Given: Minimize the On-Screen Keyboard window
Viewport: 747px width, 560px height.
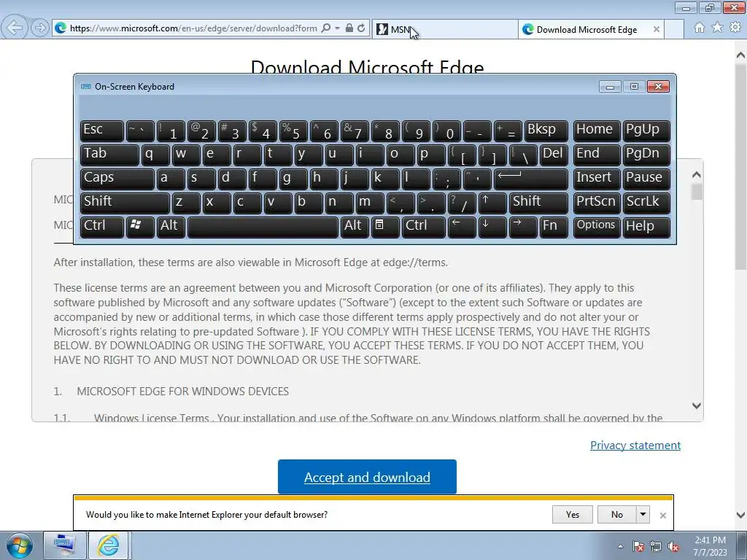Looking at the screenshot, I should click(610, 86).
